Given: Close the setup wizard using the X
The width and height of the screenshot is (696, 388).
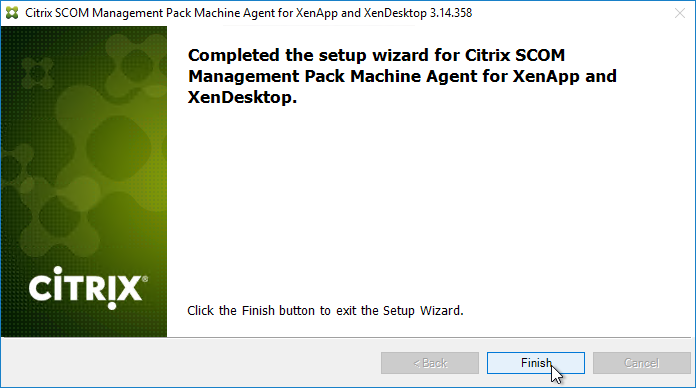Looking at the screenshot, I should (x=680, y=13).
